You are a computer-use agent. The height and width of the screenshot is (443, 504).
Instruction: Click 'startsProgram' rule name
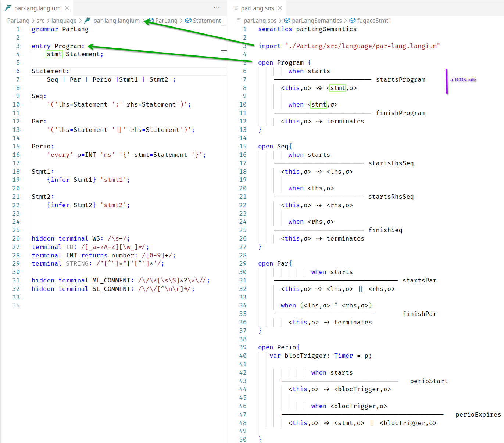tap(400, 80)
